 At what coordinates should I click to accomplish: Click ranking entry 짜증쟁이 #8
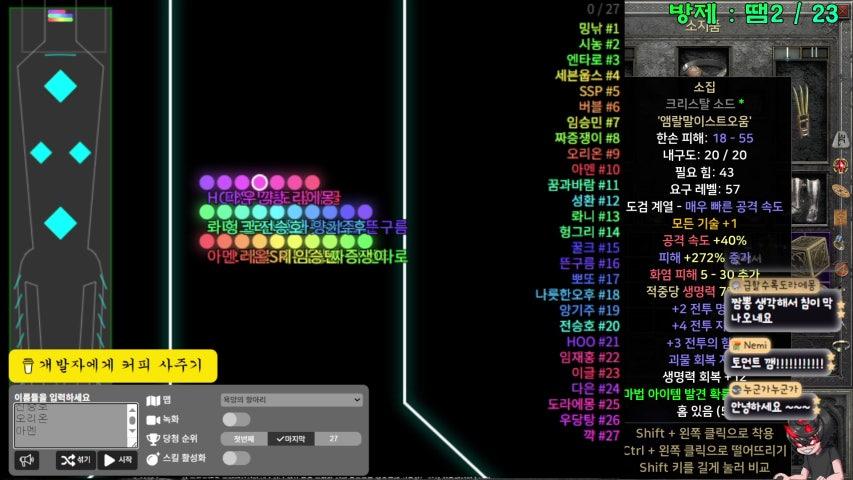pyautogui.click(x=587, y=138)
